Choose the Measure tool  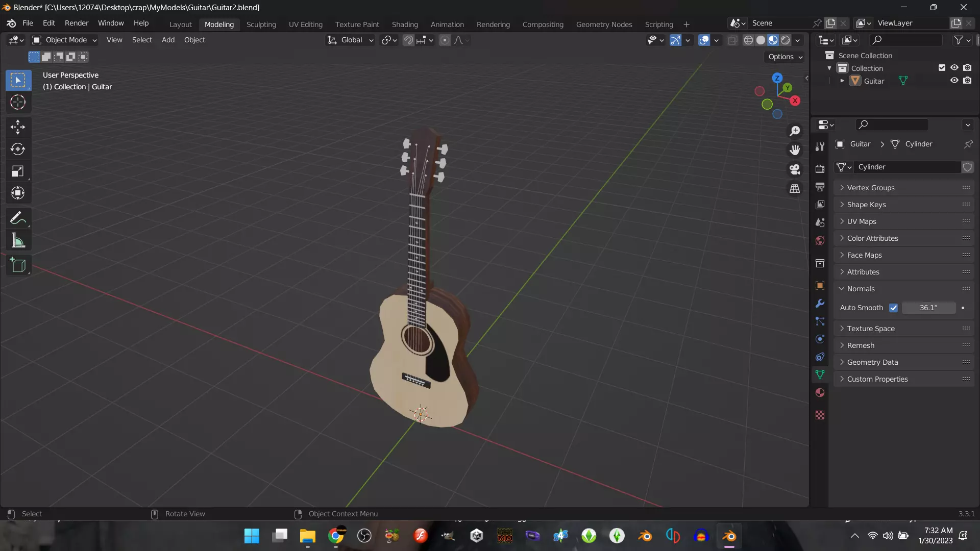click(18, 240)
